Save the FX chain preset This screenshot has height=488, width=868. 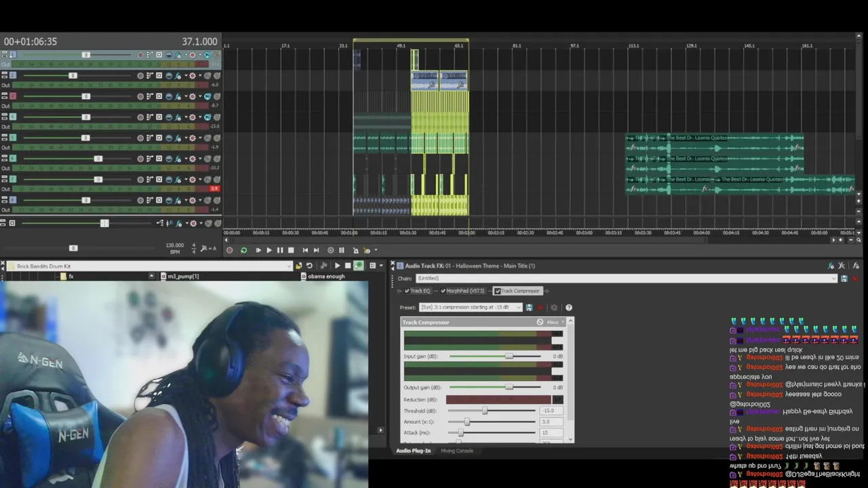[x=844, y=278]
